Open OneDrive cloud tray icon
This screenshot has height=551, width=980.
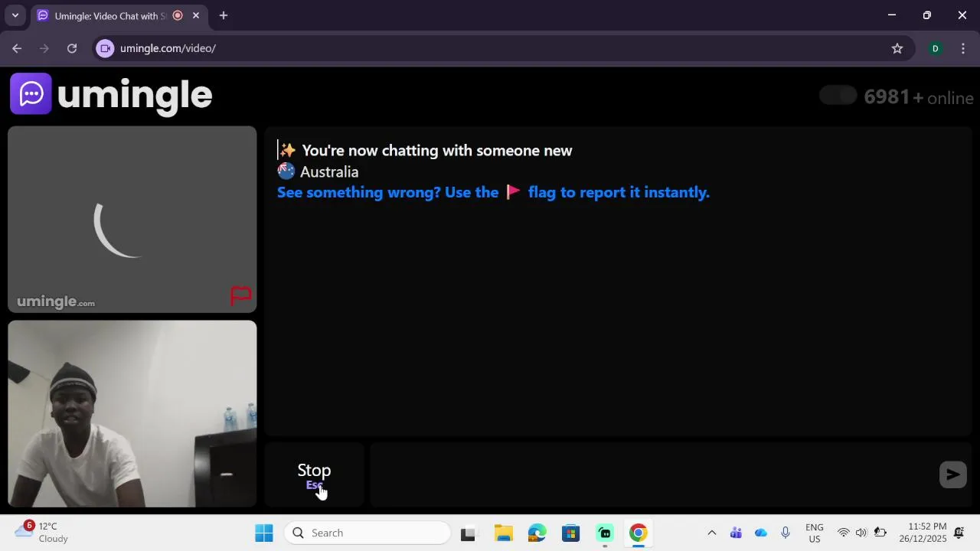point(760,533)
